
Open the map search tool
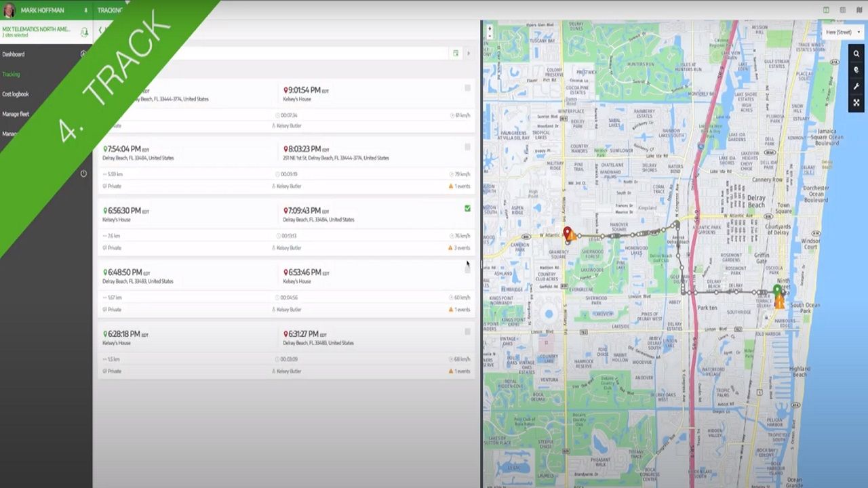pos(856,54)
